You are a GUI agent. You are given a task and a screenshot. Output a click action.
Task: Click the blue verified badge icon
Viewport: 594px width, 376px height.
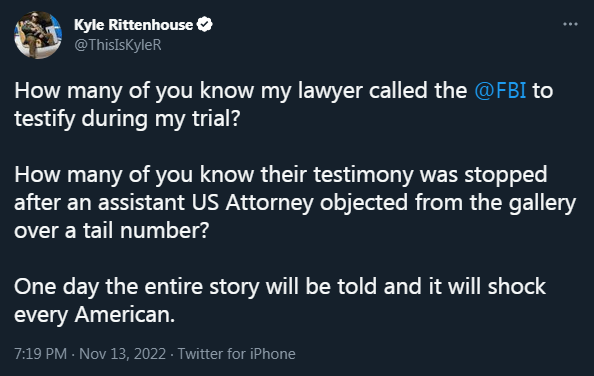(205, 25)
